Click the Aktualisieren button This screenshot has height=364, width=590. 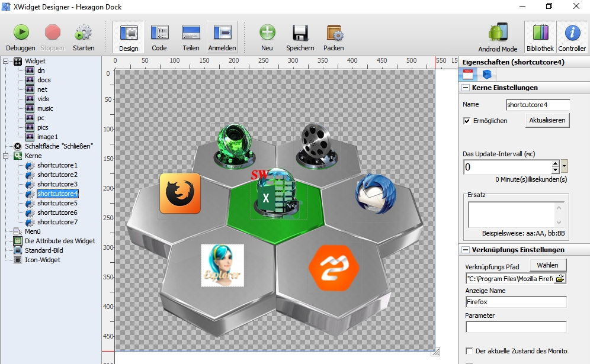(x=547, y=120)
